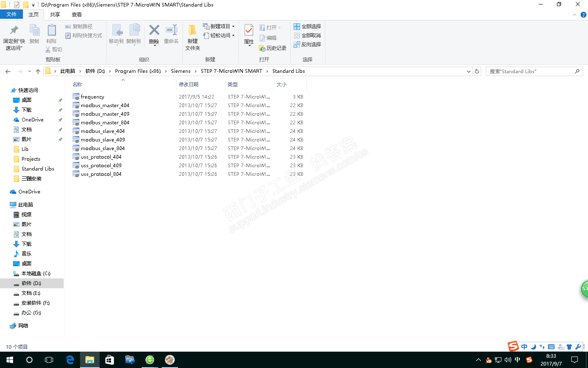Go up one folder level arrow
The width and height of the screenshot is (588, 368).
pyautogui.click(x=38, y=71)
